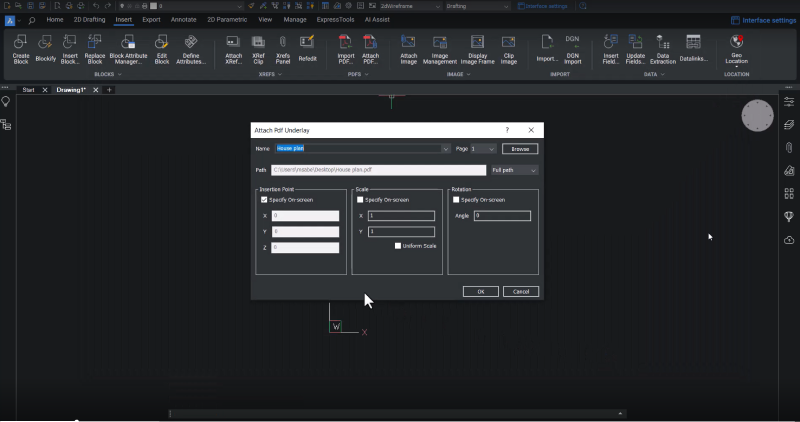Open the Import PDF tool
Screen dimensions: 800x422
point(346,49)
